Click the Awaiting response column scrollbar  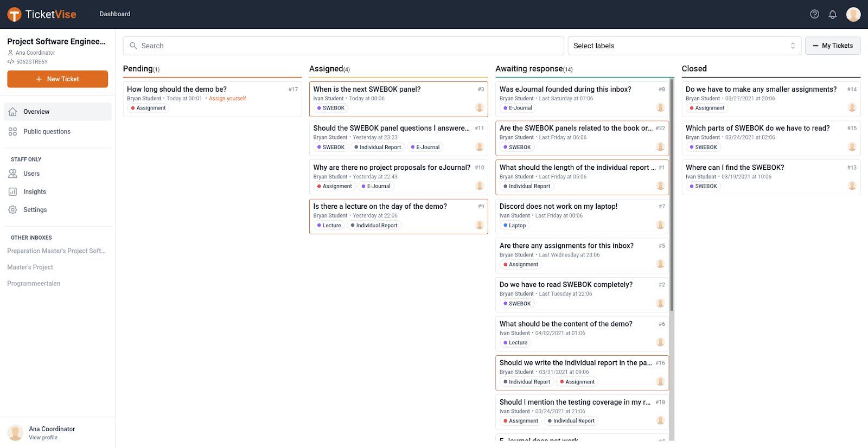click(672, 195)
